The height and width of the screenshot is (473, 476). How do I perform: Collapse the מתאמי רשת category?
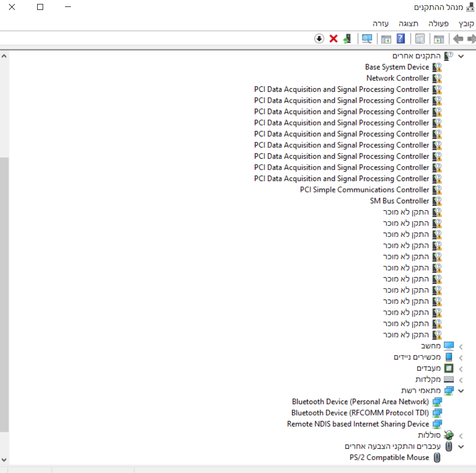click(461, 391)
